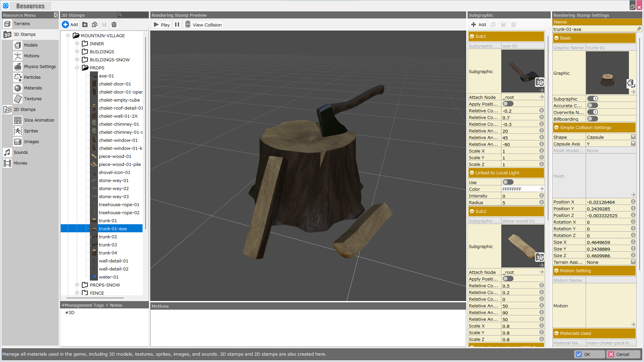The image size is (644, 362).
Task: Open the Terrains section in Resource Menu
Action: coord(7,23)
